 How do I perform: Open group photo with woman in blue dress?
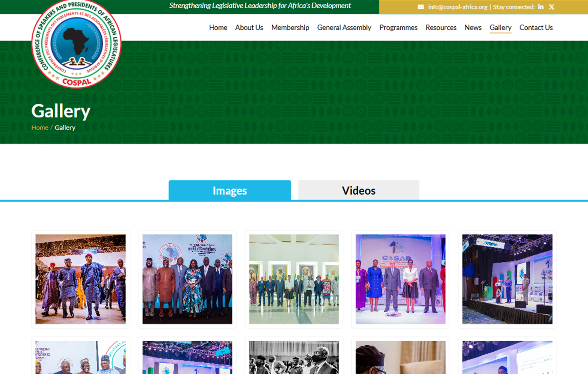(187, 279)
